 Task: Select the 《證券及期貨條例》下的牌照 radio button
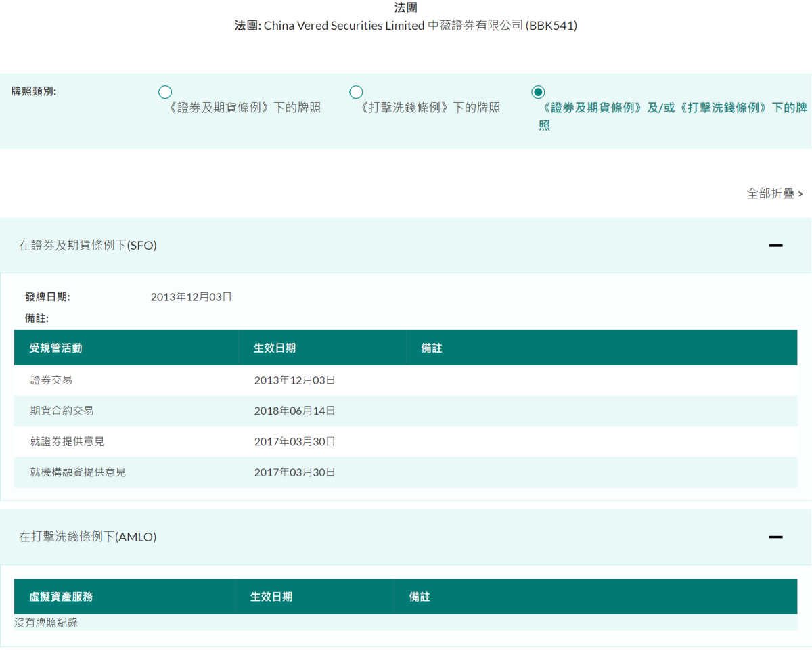click(164, 91)
